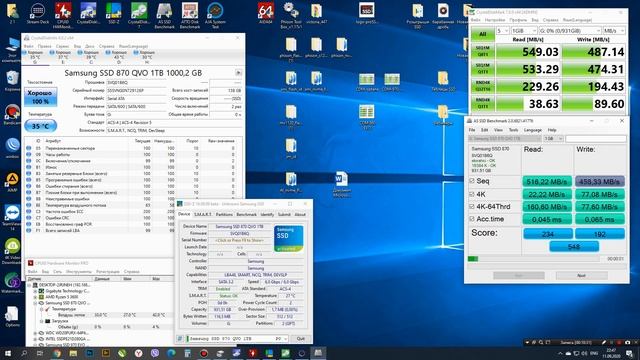Open the ATTO Disk Benchmark desktop shortcut
The width and height of the screenshot is (640, 360).
(x=190, y=15)
